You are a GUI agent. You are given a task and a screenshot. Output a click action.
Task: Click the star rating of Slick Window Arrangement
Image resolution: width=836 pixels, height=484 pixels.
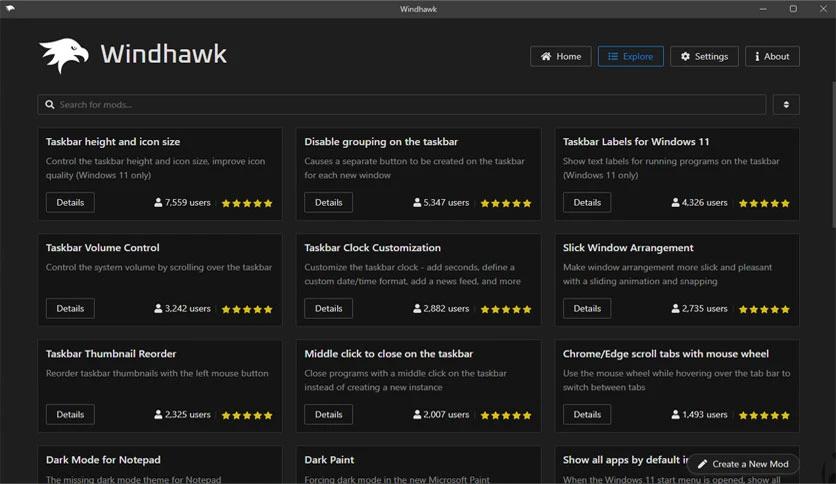[764, 309]
